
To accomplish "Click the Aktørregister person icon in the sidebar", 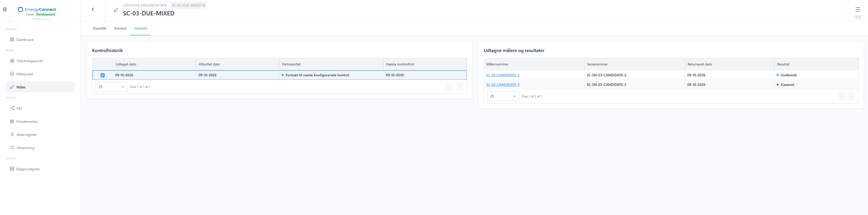I will 12,135.
